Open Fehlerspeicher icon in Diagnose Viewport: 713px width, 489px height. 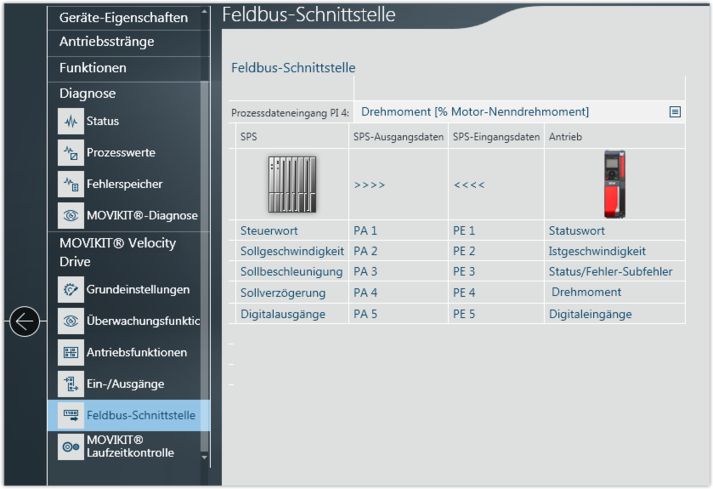pyautogui.click(x=70, y=184)
